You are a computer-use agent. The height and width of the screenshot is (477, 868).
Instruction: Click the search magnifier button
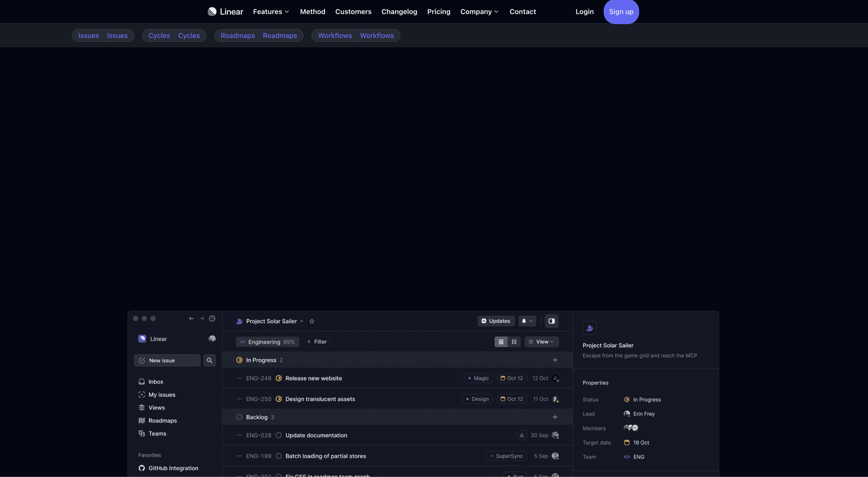click(209, 360)
